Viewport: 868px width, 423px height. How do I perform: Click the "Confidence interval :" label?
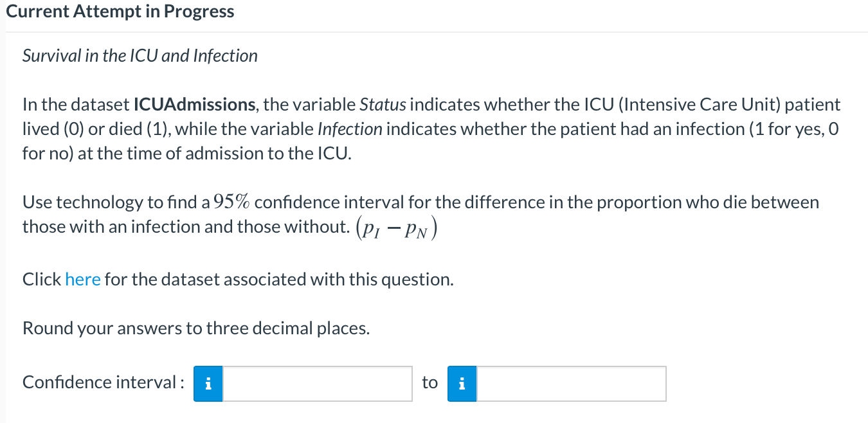[x=104, y=382]
